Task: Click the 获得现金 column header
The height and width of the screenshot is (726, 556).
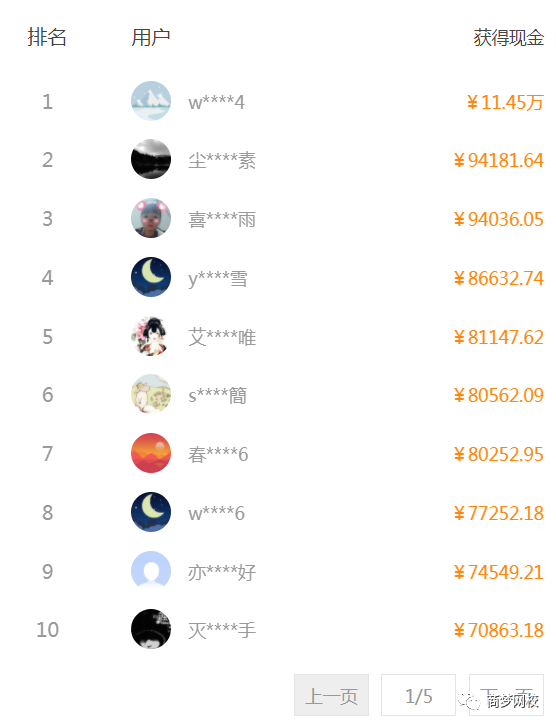Action: [x=508, y=38]
